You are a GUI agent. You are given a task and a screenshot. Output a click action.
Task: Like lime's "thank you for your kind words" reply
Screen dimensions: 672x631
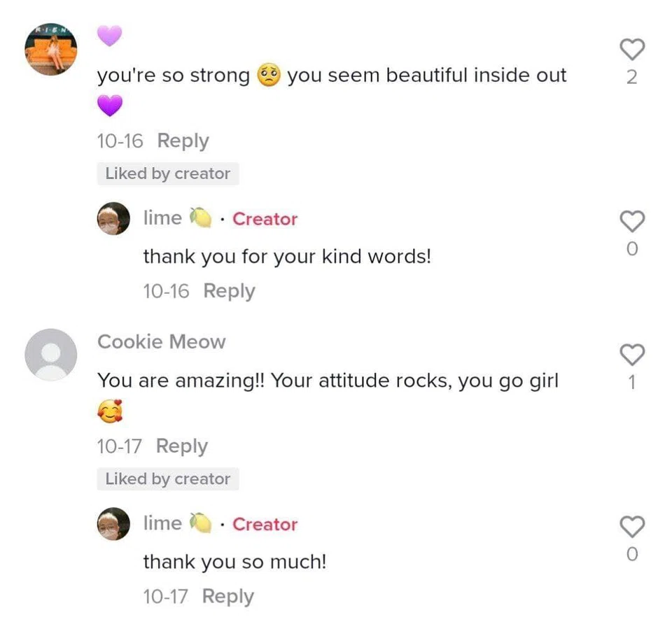click(x=631, y=222)
